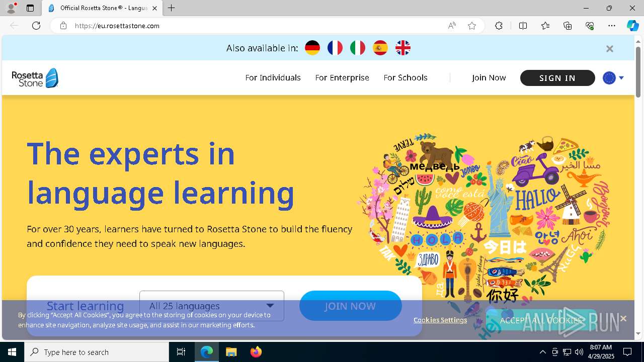Open Collections icon

(x=568, y=26)
